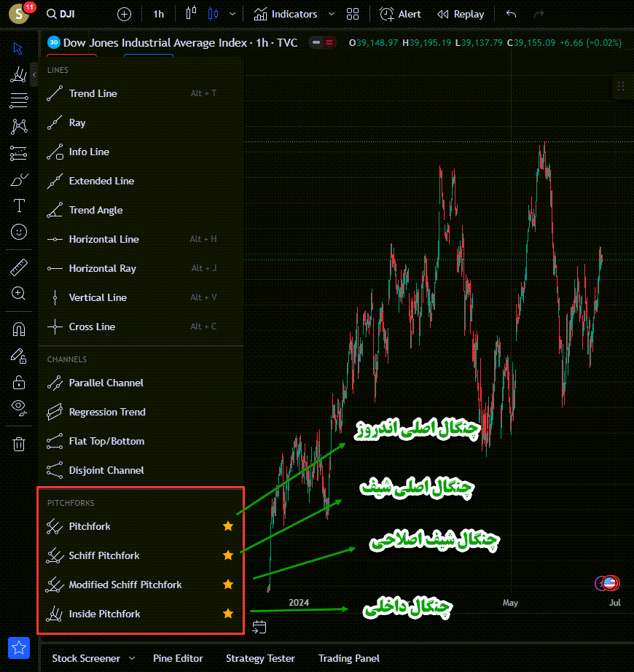Select the ruler Measure tool

pos(18,267)
